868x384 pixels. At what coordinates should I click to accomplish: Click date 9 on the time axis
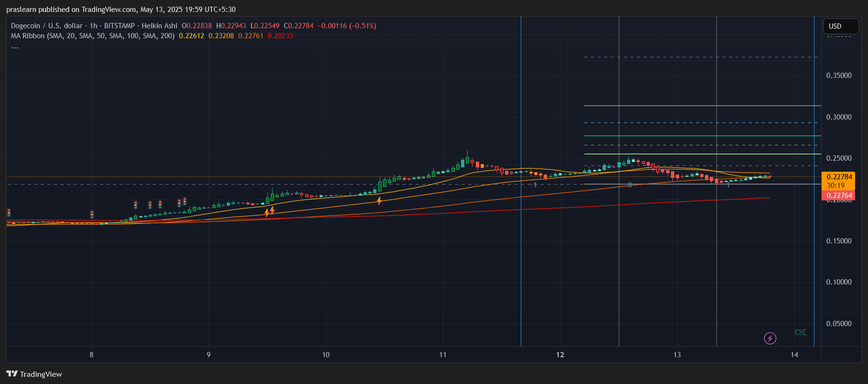pyautogui.click(x=209, y=355)
